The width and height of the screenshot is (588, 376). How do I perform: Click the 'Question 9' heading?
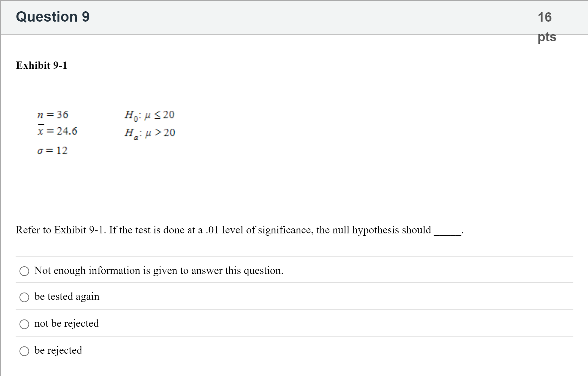pyautogui.click(x=53, y=17)
